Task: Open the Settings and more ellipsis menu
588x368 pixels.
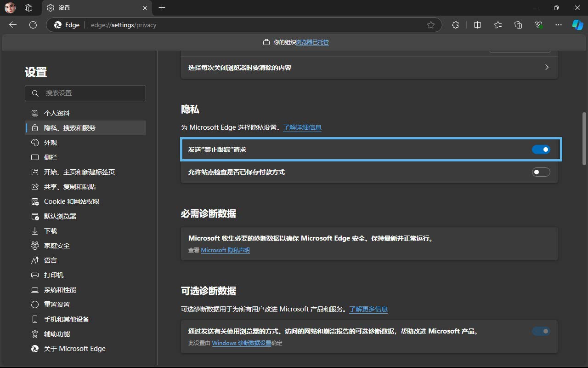Action: coord(559,25)
